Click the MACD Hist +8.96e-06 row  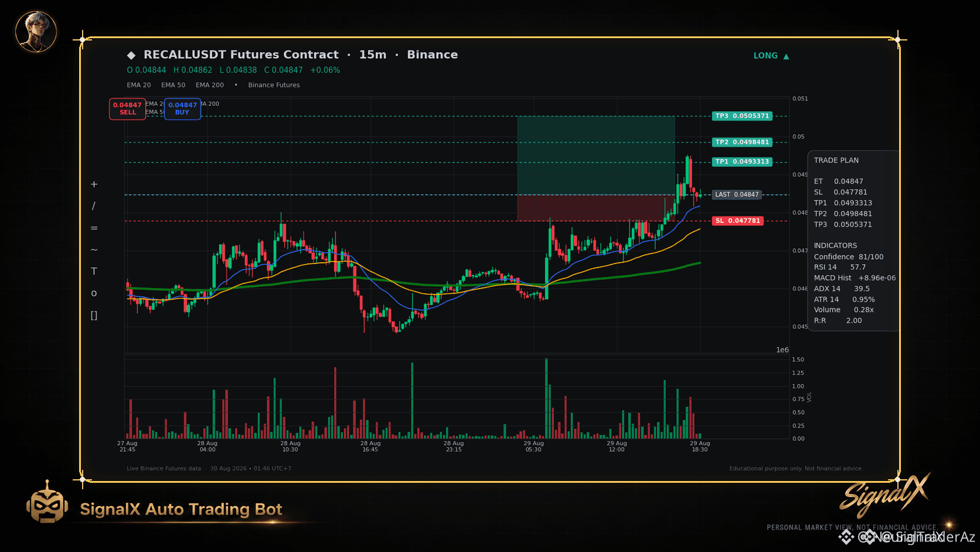pyautogui.click(x=855, y=278)
